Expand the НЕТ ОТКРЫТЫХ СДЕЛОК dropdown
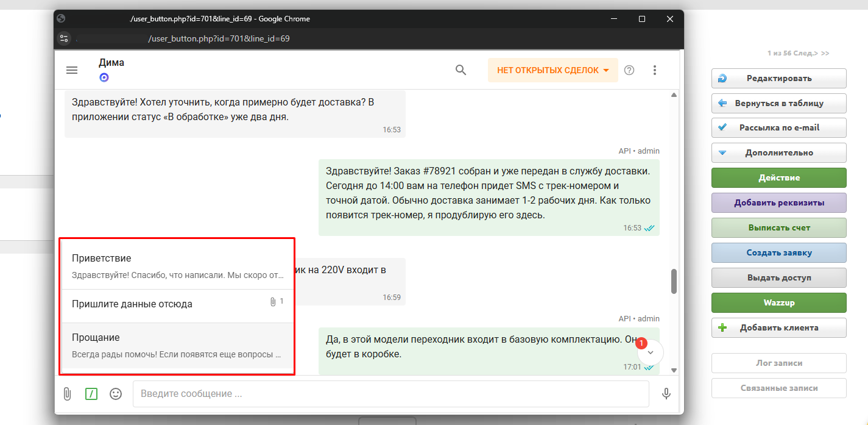The width and height of the screenshot is (868, 425). click(x=552, y=70)
